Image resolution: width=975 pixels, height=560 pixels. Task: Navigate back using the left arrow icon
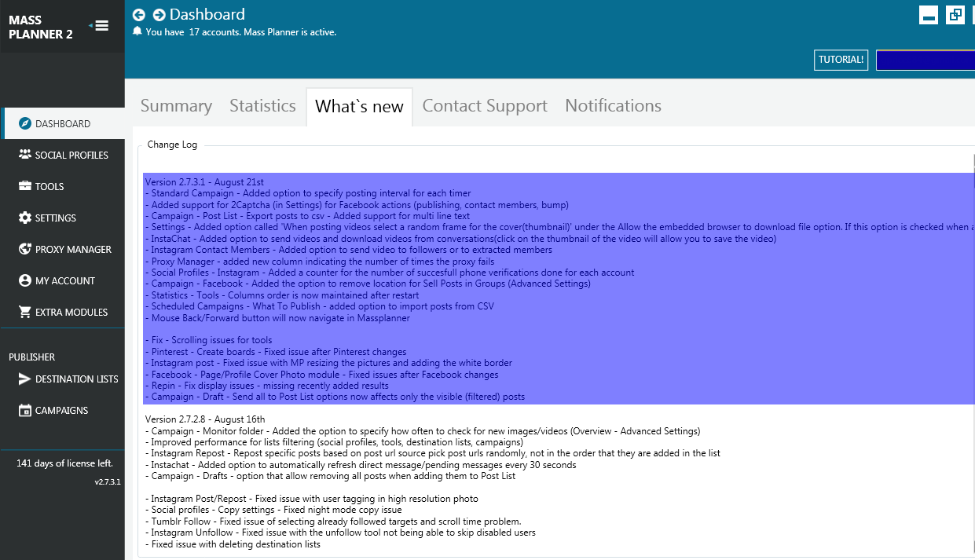click(x=139, y=15)
